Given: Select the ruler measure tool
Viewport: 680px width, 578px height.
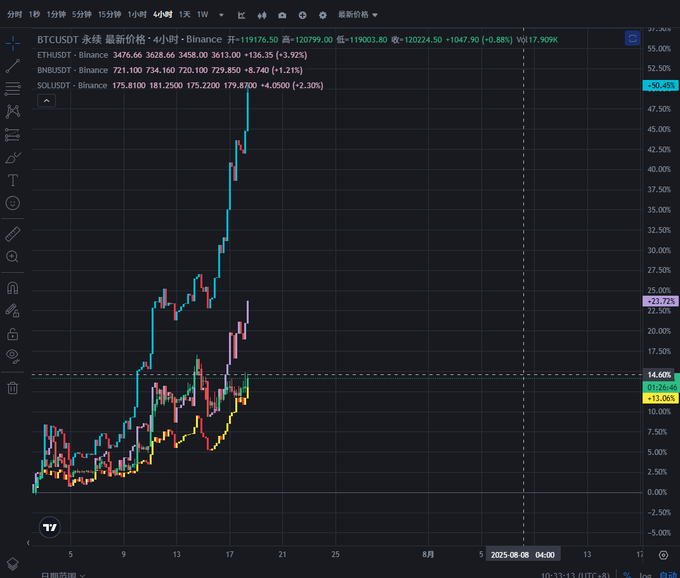Looking at the screenshot, I should [13, 234].
